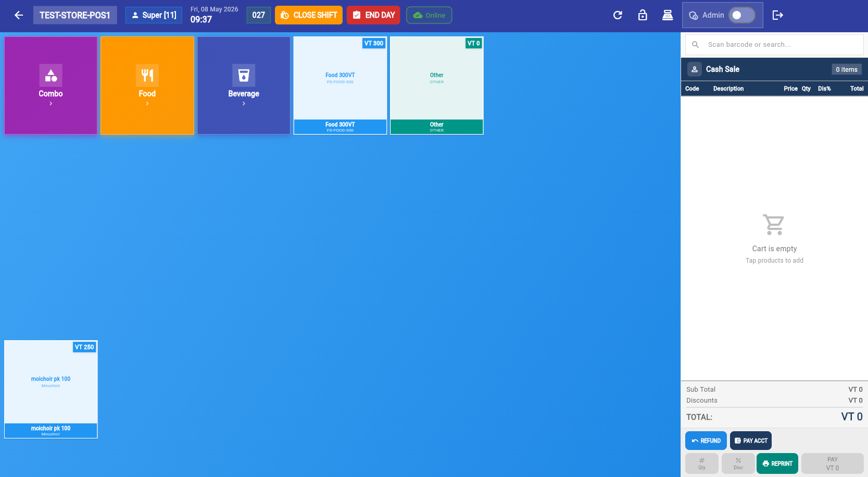
Task: Click the barcode search field
Action: point(774,45)
